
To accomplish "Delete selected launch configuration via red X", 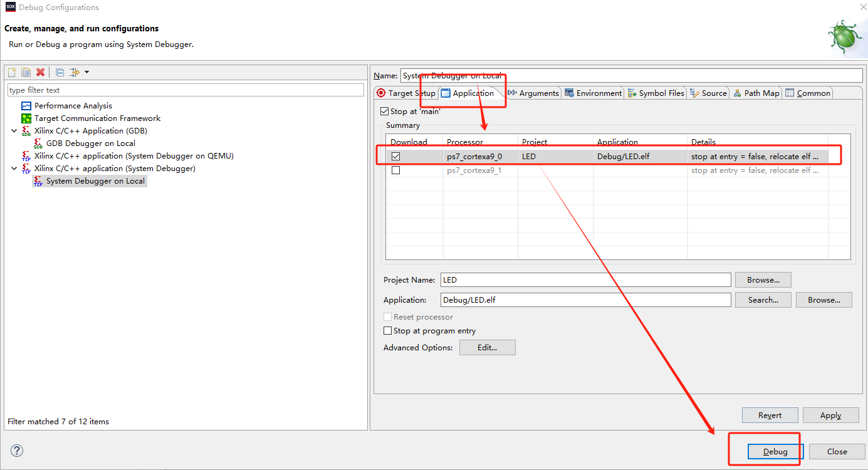I will coord(40,72).
